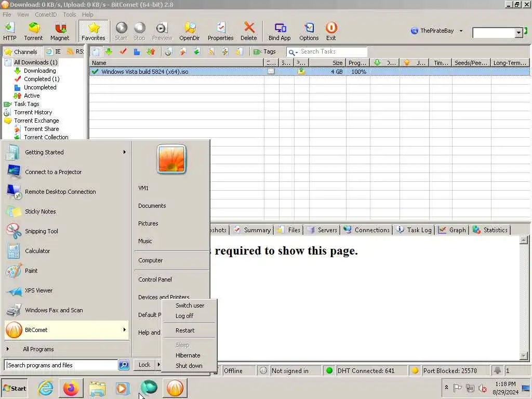Open the ThePirateBay search engine dropdown
The width and height of the screenshot is (532, 399).
(x=461, y=31)
